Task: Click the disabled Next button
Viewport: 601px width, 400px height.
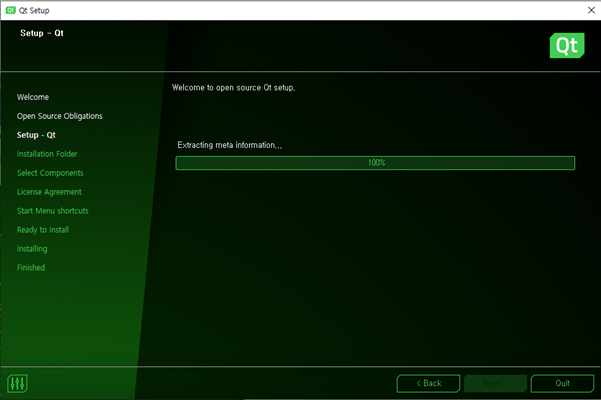Action: (495, 384)
